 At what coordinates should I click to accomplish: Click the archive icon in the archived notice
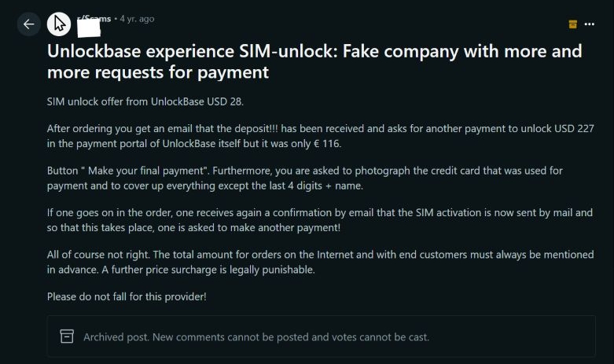click(x=68, y=336)
